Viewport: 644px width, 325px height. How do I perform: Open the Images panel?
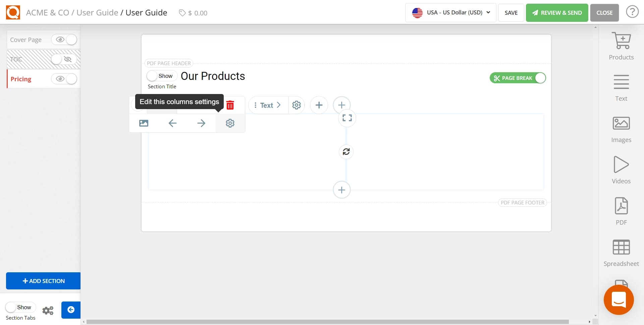(x=621, y=128)
